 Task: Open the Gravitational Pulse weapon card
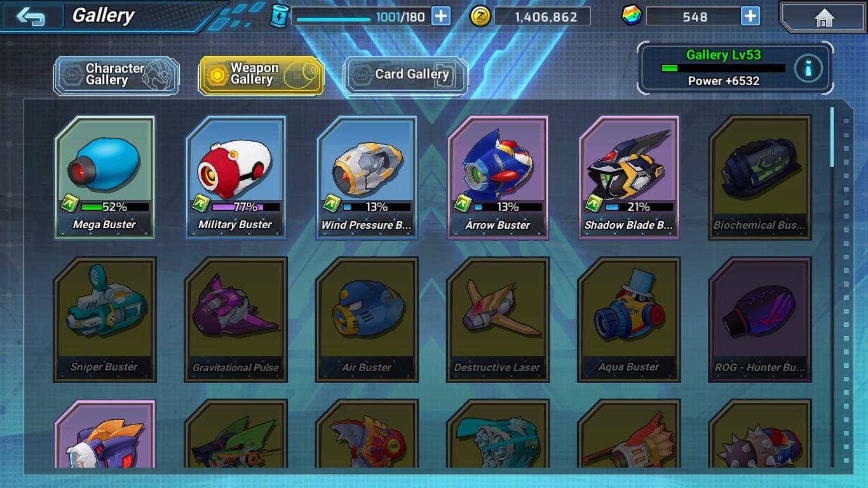[x=236, y=320]
